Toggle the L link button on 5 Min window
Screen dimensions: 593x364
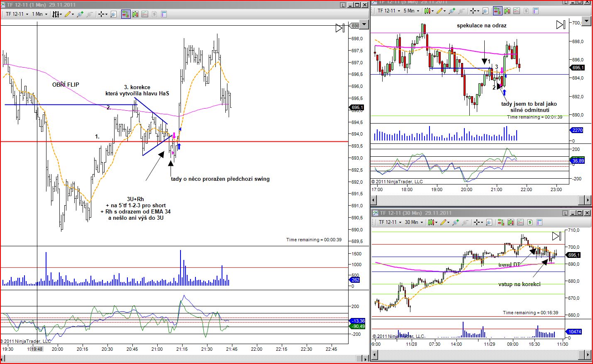(x=565, y=2)
